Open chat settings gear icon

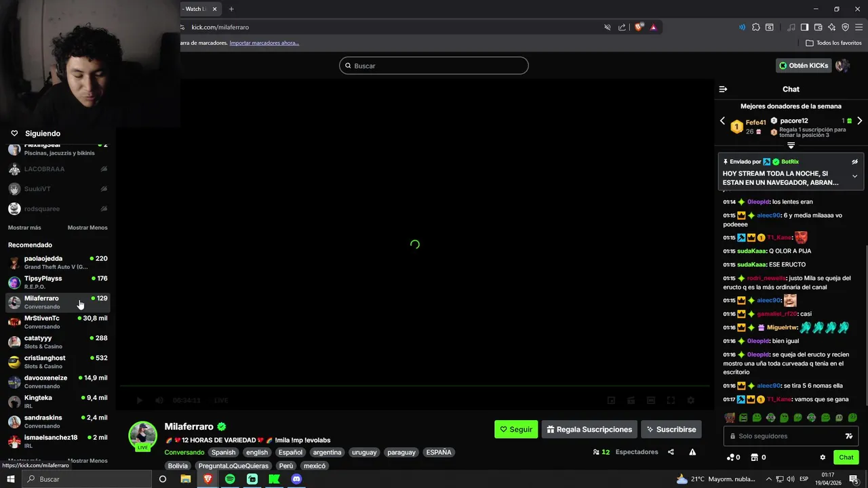tap(823, 457)
